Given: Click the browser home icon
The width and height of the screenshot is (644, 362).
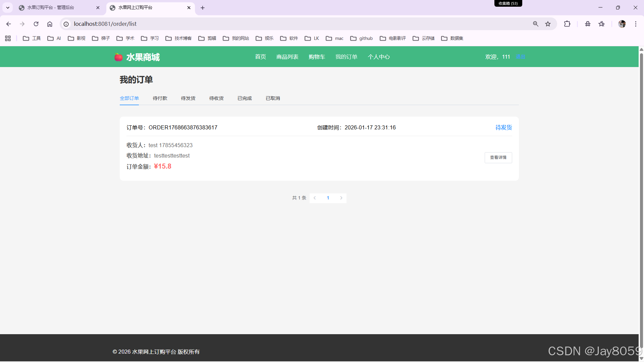Looking at the screenshot, I should point(50,24).
